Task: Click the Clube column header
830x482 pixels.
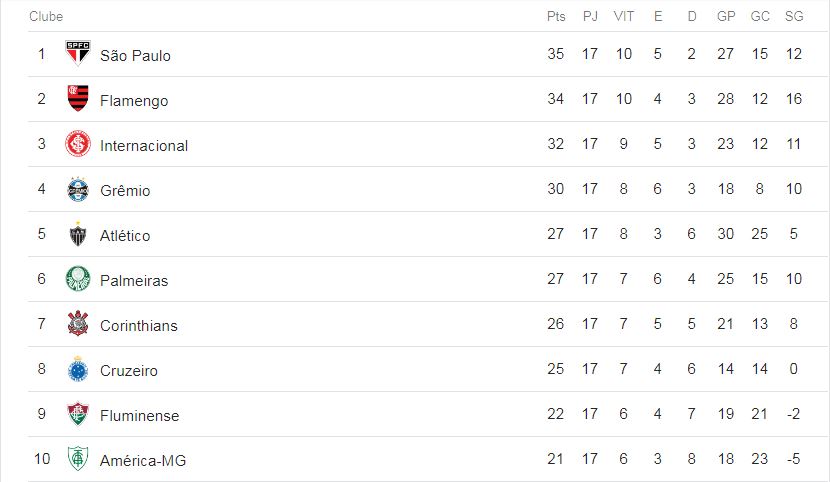Action: [46, 16]
